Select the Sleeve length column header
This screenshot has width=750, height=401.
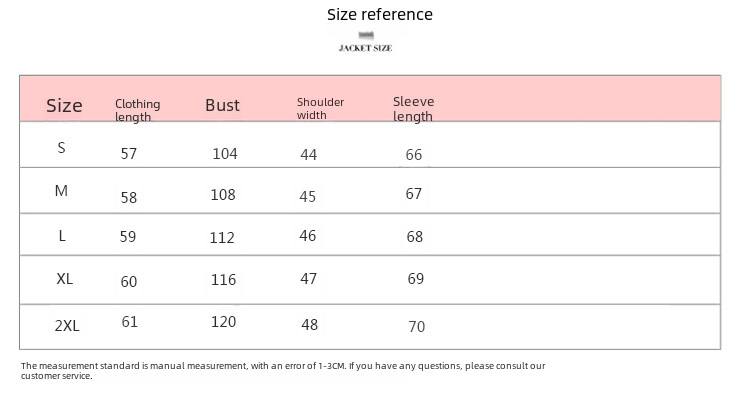point(413,108)
